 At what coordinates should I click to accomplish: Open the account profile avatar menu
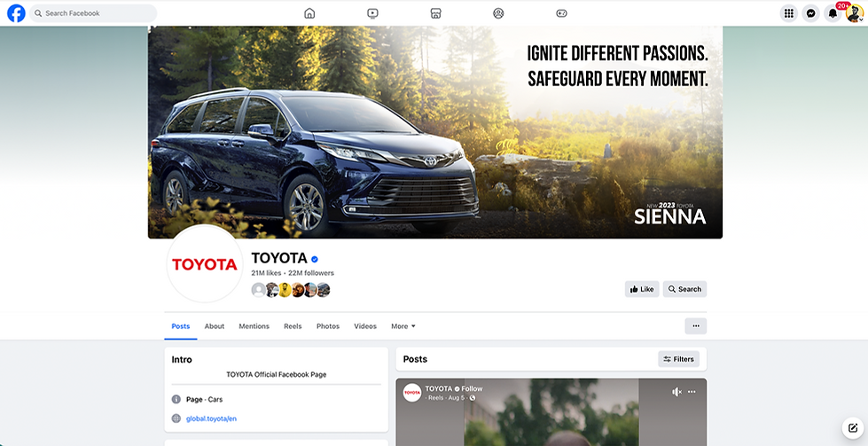854,13
